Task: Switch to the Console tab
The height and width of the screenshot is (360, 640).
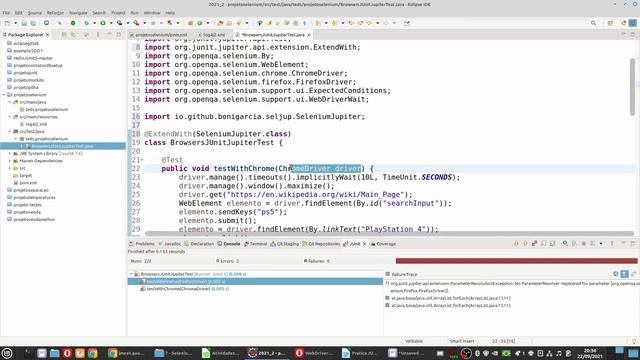Action: (229, 244)
